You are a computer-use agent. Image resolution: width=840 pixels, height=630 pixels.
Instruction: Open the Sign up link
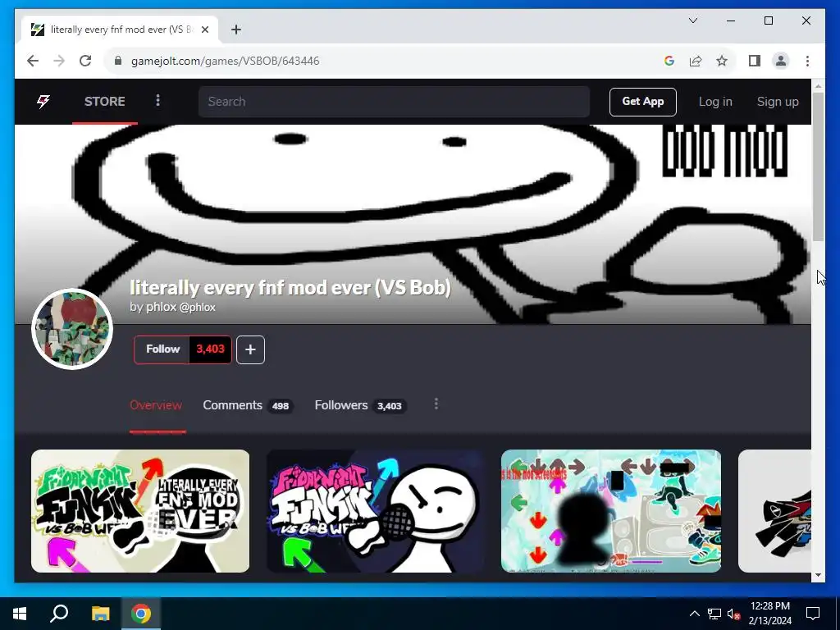coord(778,102)
